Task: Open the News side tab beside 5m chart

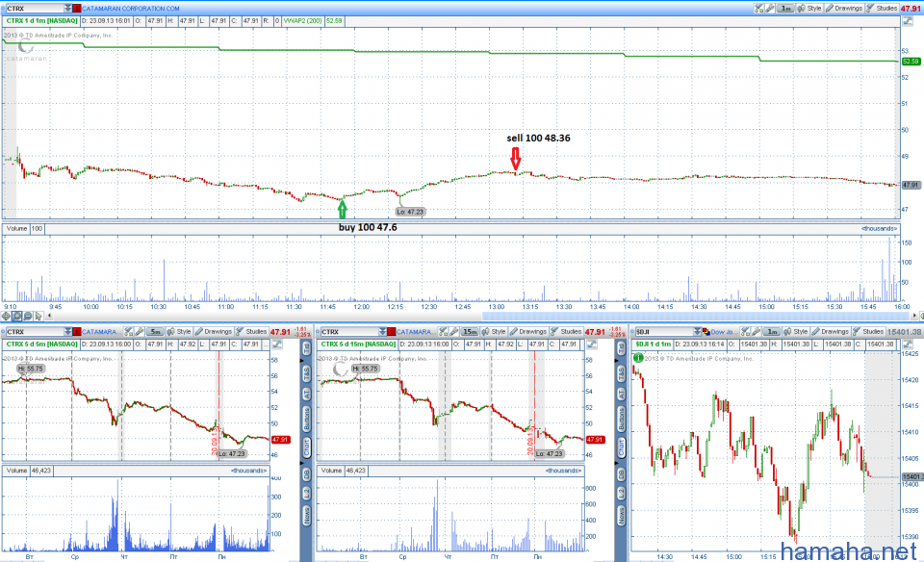Action: 306,516
